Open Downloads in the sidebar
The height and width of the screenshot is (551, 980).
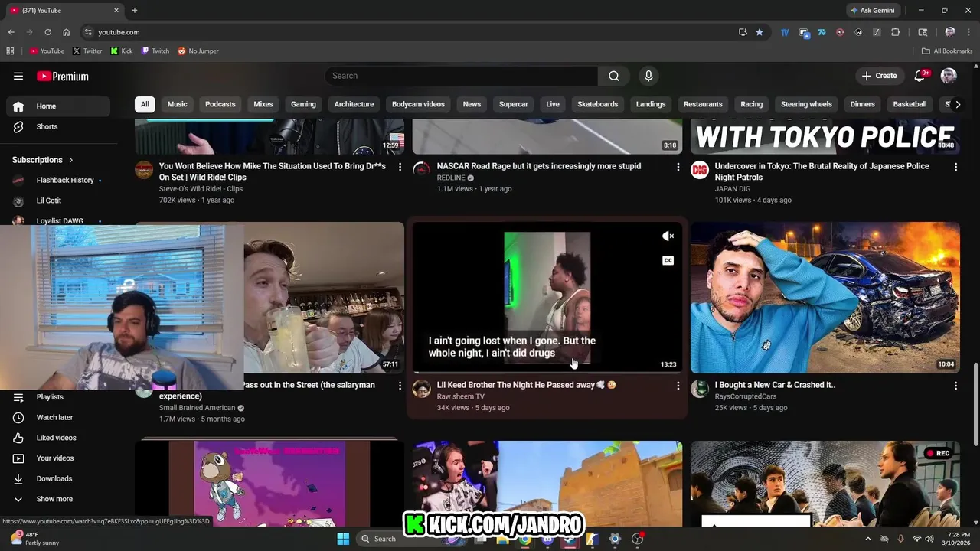click(x=58, y=478)
